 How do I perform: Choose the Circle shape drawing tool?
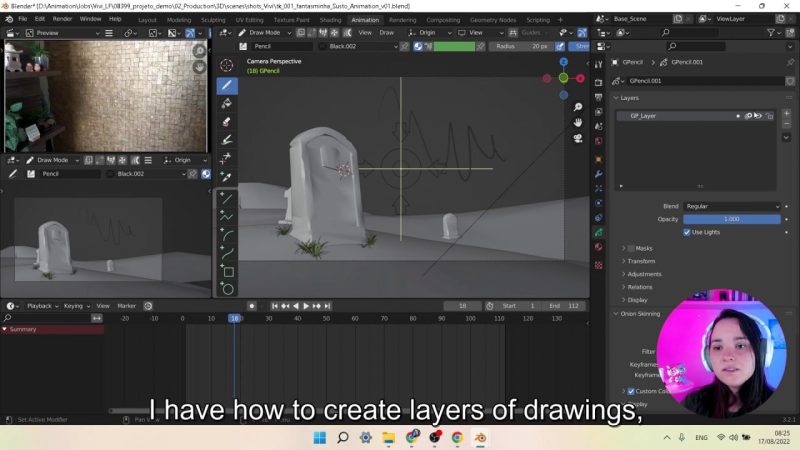coord(227,289)
